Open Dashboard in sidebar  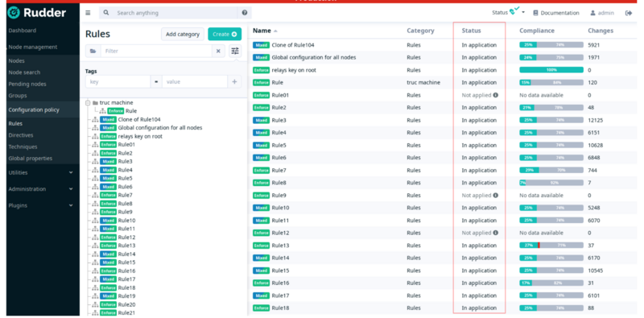point(23,31)
